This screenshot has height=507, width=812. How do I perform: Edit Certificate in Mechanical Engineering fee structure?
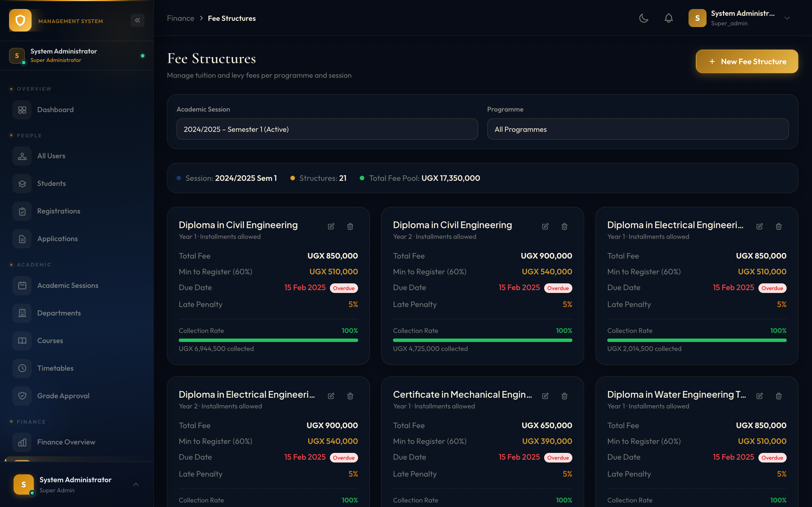[545, 396]
